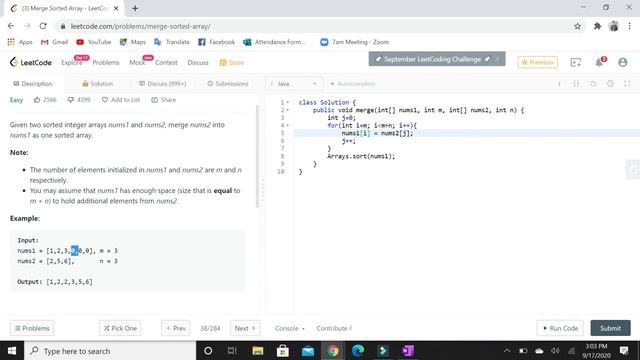The image size is (640, 360).
Task: Open the Explore menu item
Action: (72, 62)
